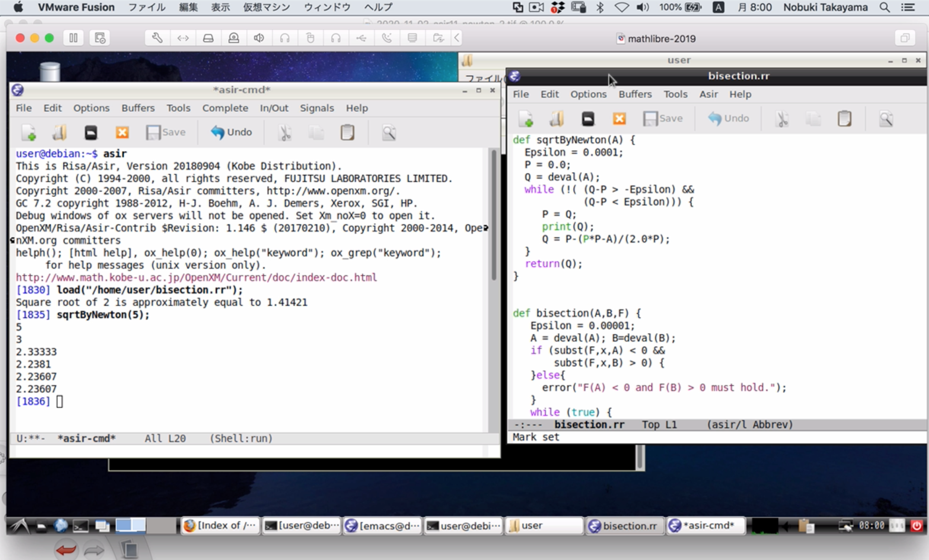This screenshot has height=560, width=929.
Task: Collapse VMware device toolbar chevron
Action: (x=456, y=38)
